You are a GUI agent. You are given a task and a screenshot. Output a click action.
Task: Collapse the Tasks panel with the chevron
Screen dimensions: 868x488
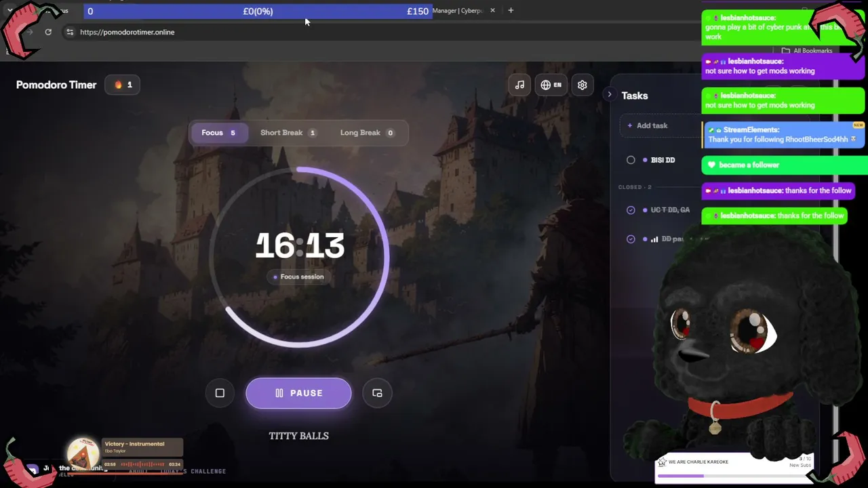[x=610, y=95]
